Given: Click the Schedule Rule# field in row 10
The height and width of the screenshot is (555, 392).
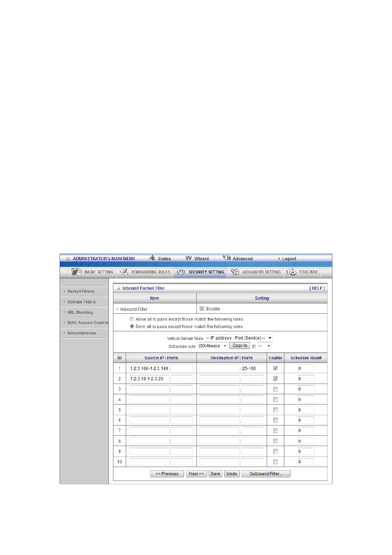Looking at the screenshot, I should (x=305, y=462).
